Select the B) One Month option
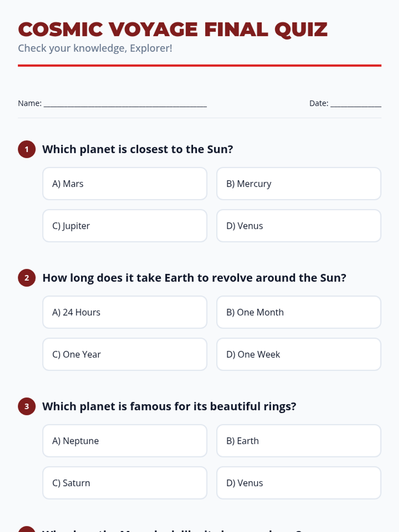The width and height of the screenshot is (399, 532). click(299, 312)
